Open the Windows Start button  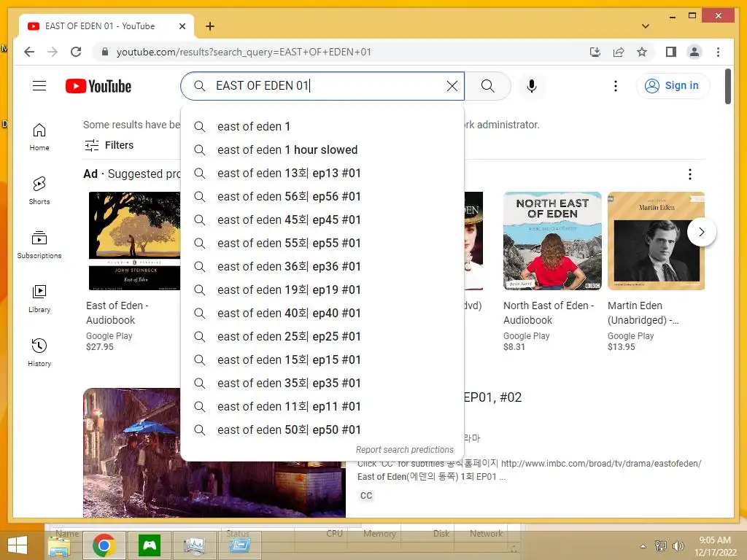click(x=18, y=545)
